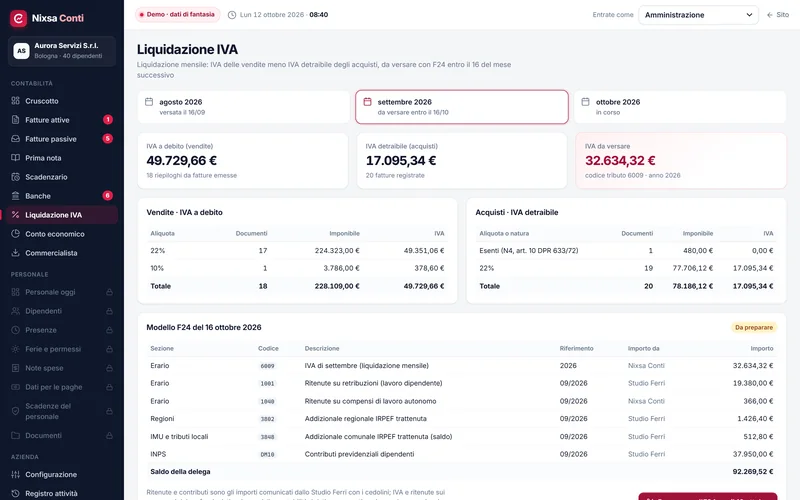Viewport: 800px width, 500px height.
Task: Select the agosto 2026 period tab
Action: (x=243, y=107)
